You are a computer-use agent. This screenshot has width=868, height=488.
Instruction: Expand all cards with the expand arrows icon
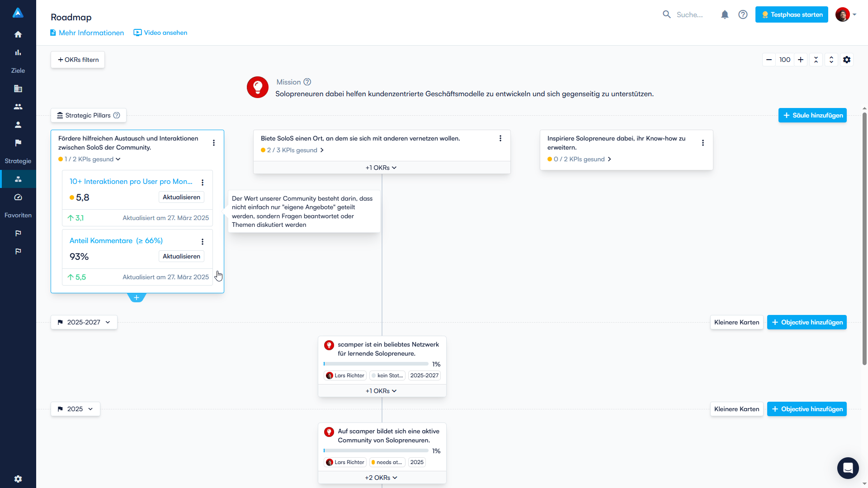pos(831,60)
